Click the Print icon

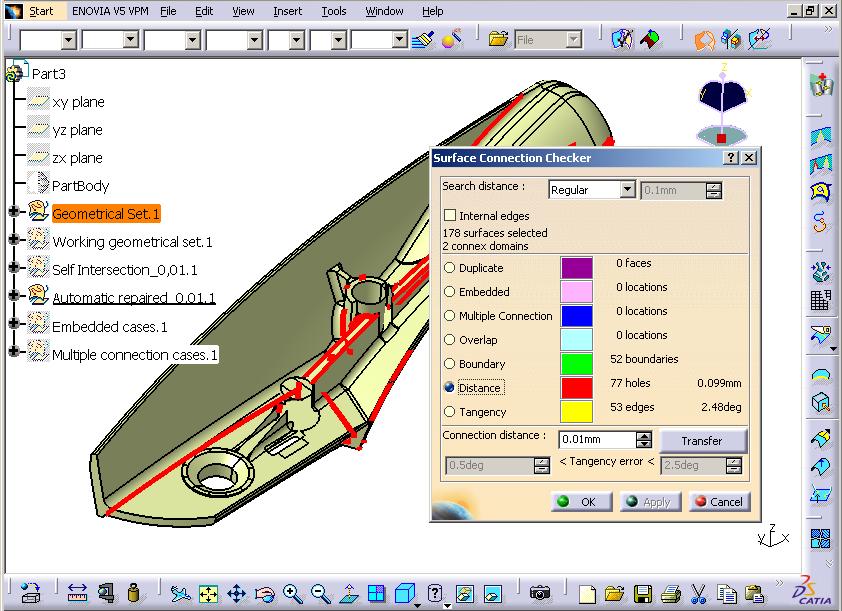point(670,594)
